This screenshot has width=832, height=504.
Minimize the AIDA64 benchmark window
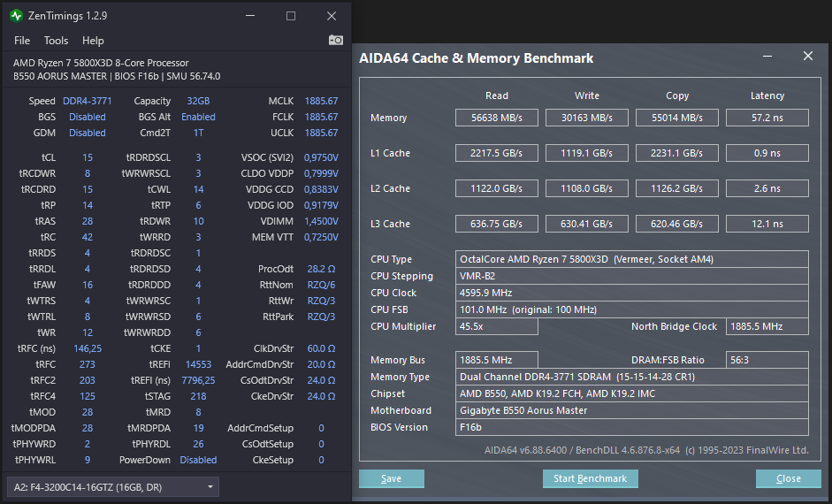(767, 57)
